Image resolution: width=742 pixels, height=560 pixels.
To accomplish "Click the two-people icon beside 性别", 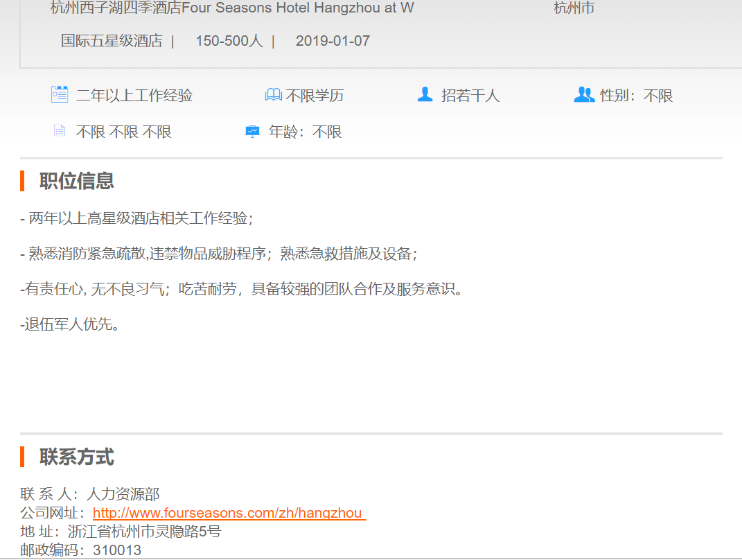I will tap(584, 95).
